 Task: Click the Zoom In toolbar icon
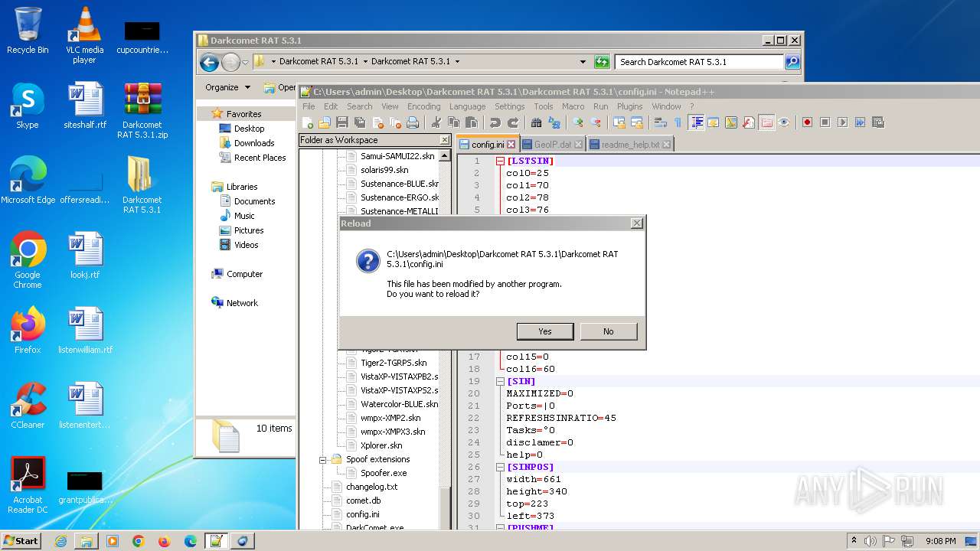point(577,122)
